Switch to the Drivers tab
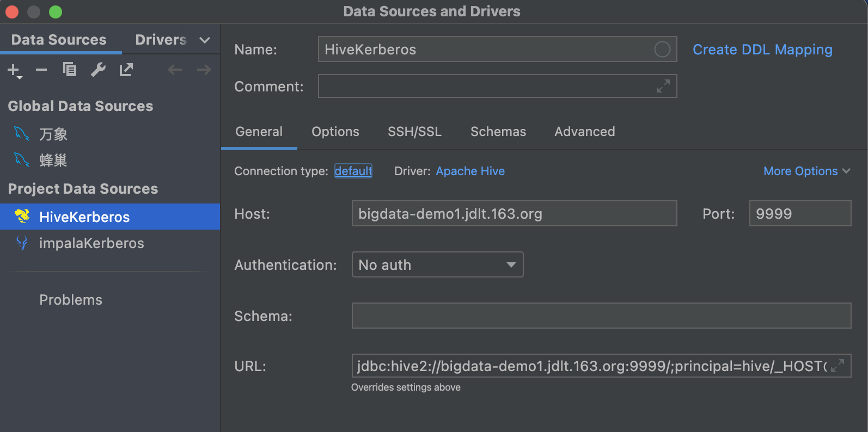Screen dimensions: 868x432 pos(161,40)
